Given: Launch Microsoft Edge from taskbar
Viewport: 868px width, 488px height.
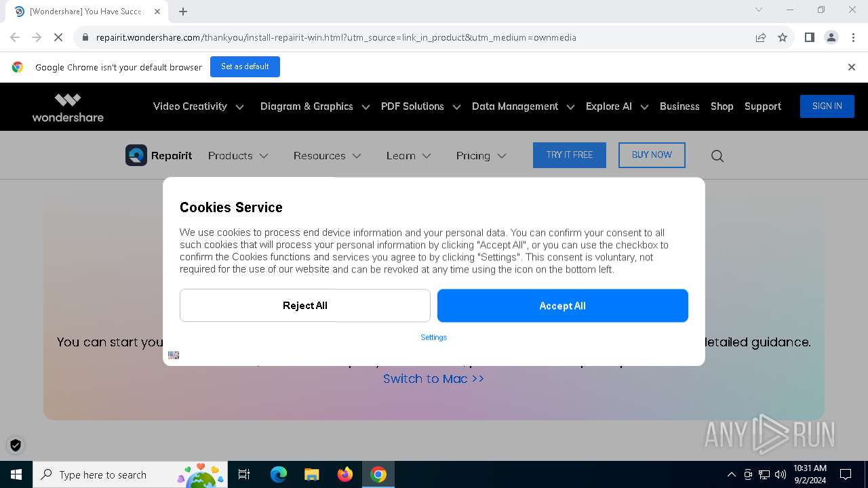Looking at the screenshot, I should pos(279,474).
